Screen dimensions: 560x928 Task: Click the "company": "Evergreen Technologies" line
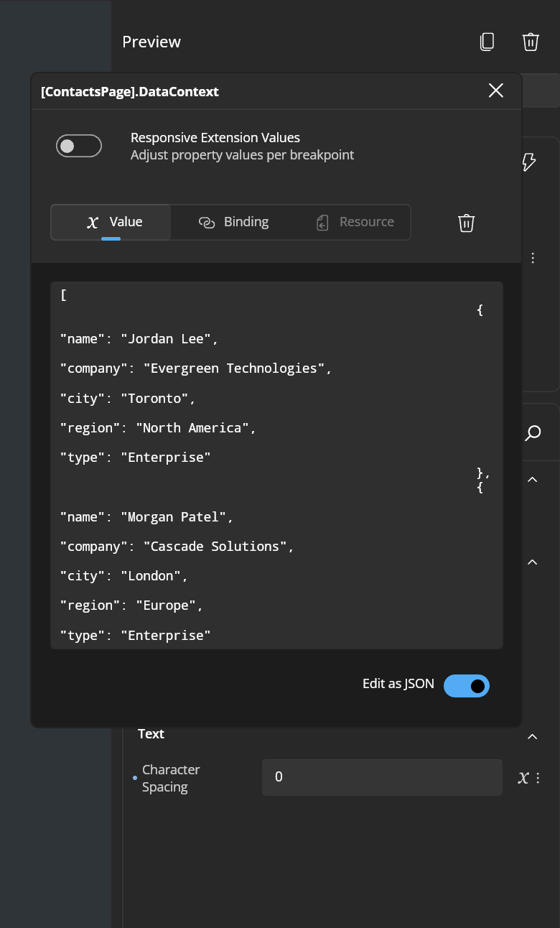click(x=196, y=368)
